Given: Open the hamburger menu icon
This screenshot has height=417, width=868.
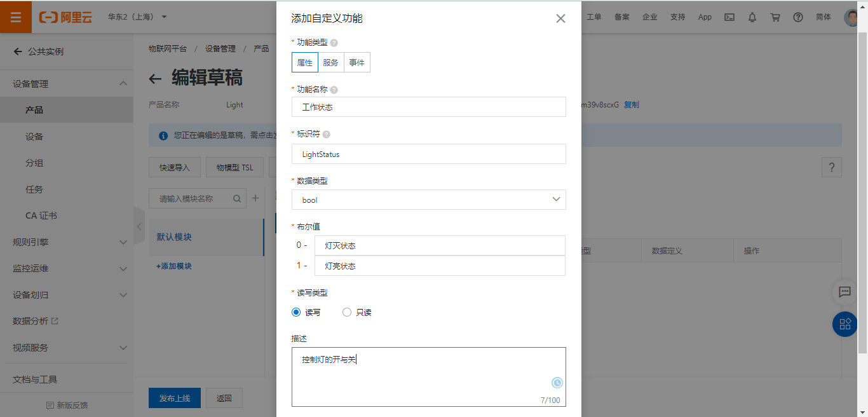Looking at the screenshot, I should tap(16, 17).
